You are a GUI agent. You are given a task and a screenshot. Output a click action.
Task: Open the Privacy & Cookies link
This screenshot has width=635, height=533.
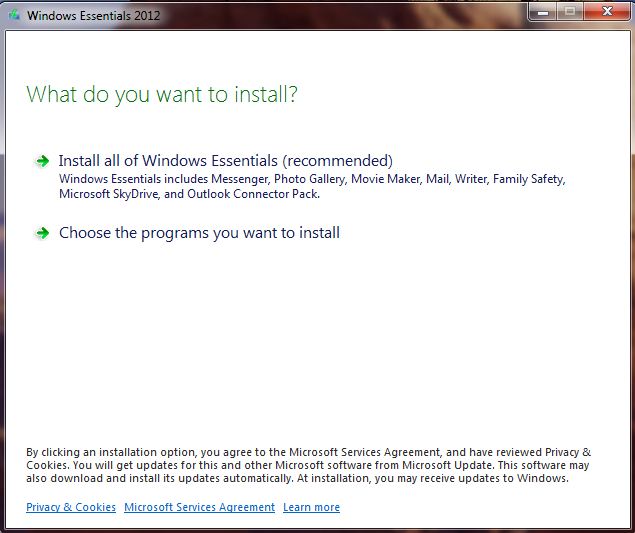(71, 507)
